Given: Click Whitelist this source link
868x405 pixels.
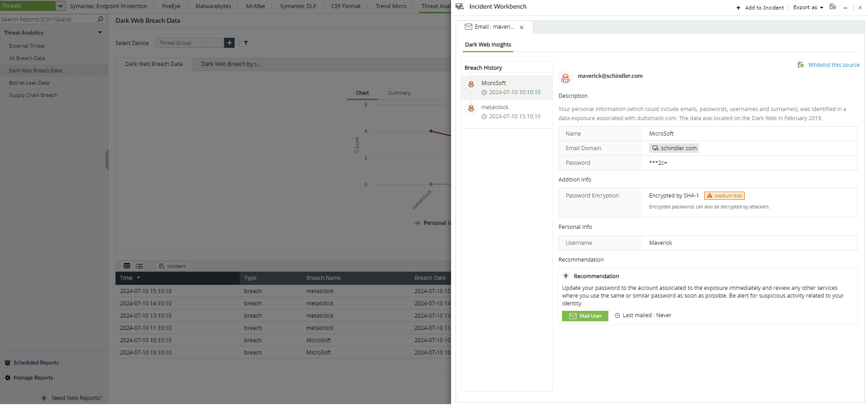Looking at the screenshot, I should 834,65.
